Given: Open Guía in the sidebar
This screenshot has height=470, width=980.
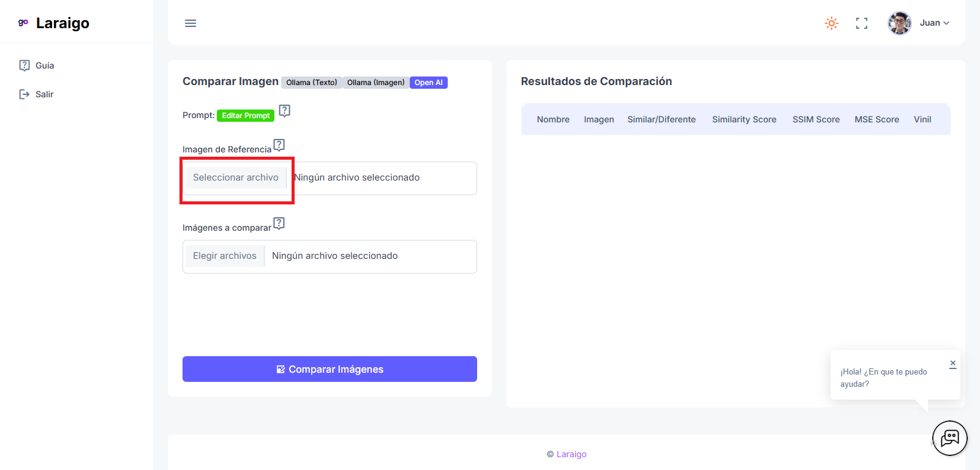Looking at the screenshot, I should point(44,65).
